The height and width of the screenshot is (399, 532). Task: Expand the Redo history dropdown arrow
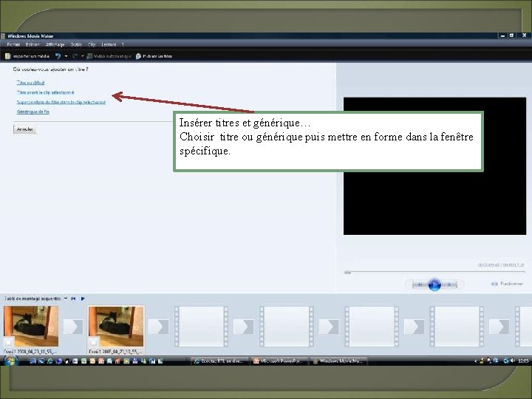pos(83,56)
